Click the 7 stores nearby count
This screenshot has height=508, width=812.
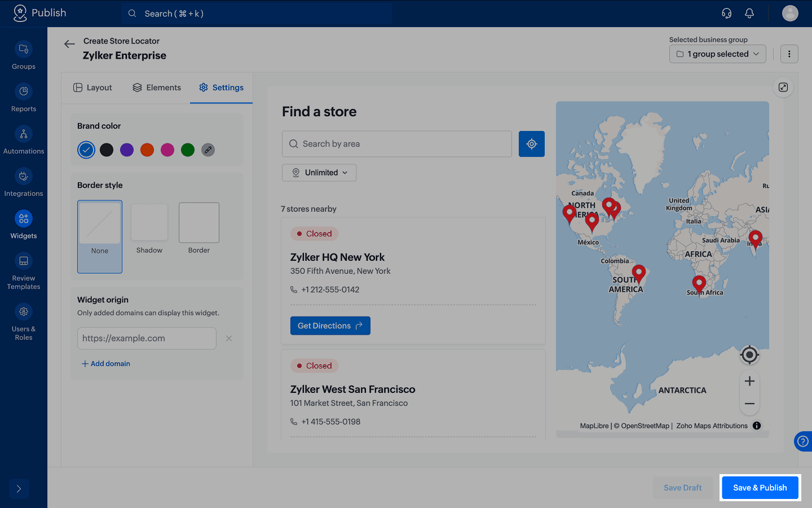[x=309, y=209]
